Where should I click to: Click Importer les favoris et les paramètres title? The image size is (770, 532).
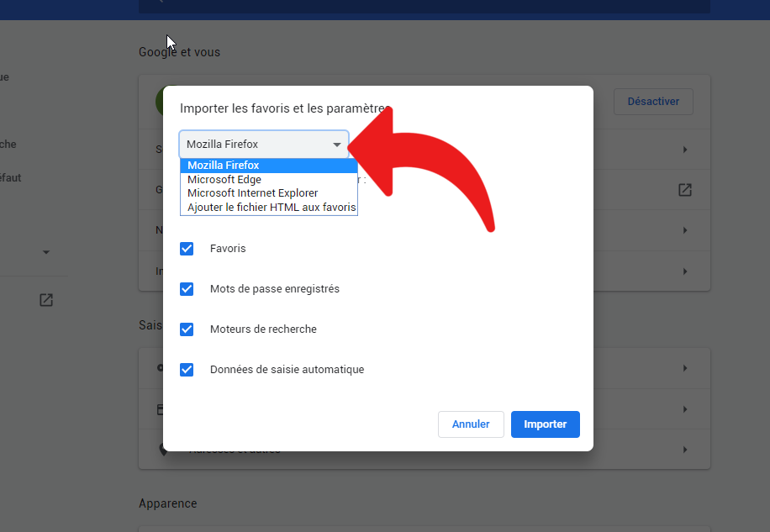pyautogui.click(x=285, y=108)
